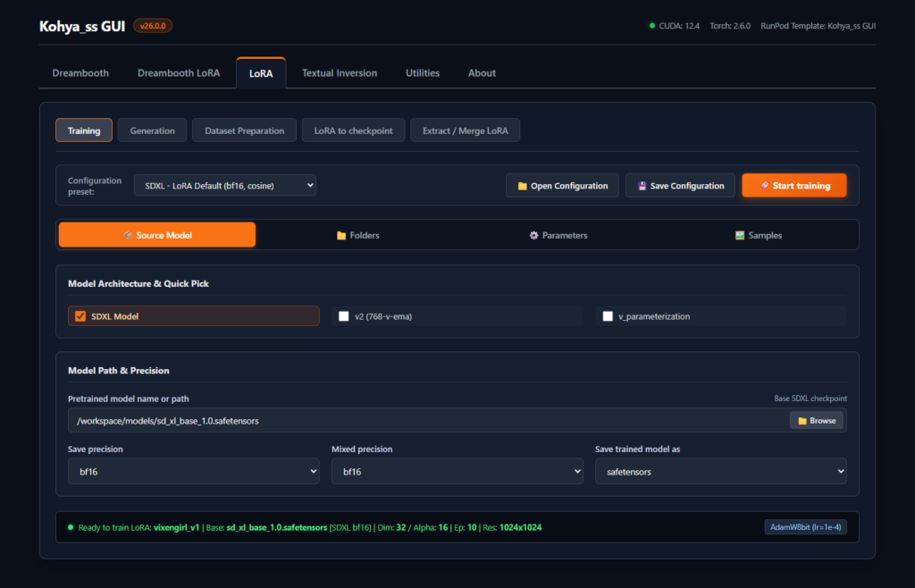Click the folder icon in Open Configuration

tap(522, 186)
